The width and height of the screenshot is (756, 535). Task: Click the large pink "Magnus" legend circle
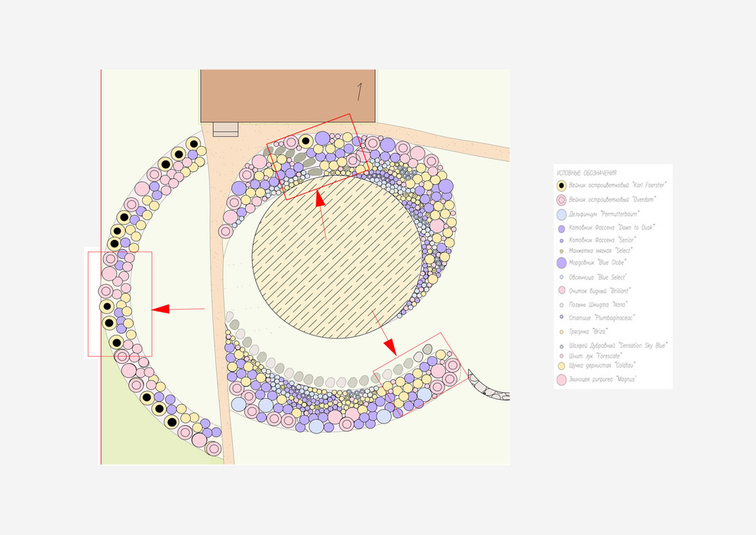(x=561, y=380)
